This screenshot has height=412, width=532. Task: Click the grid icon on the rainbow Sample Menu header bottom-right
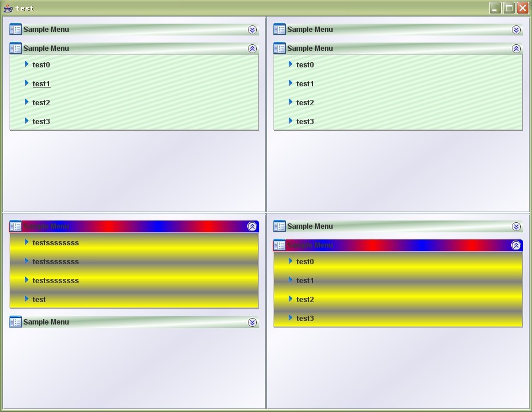[x=281, y=245]
